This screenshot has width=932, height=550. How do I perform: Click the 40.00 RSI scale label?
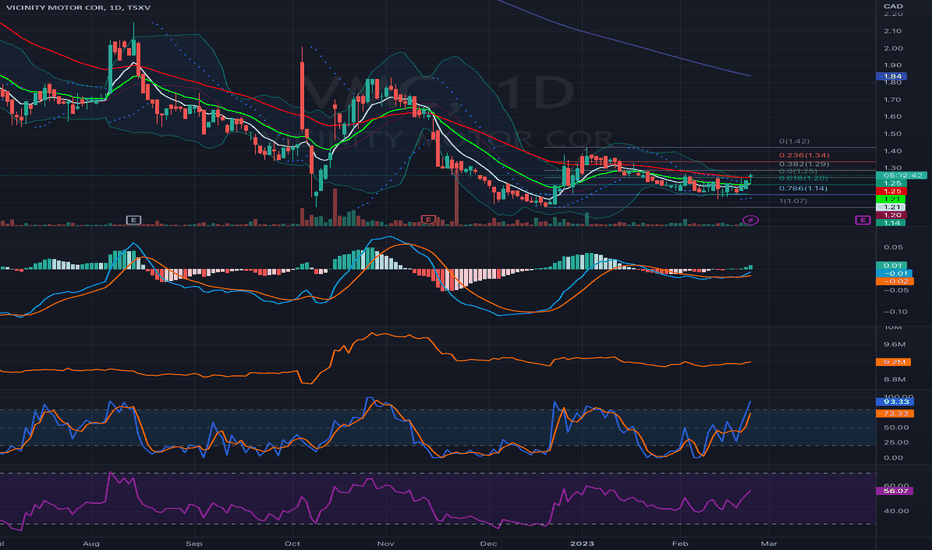click(x=896, y=511)
